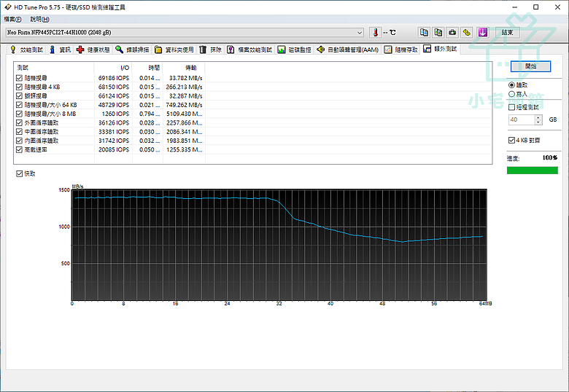569x392 pixels.
Task: Decrease the short stroke GB value with down arrow
Action: click(x=538, y=122)
